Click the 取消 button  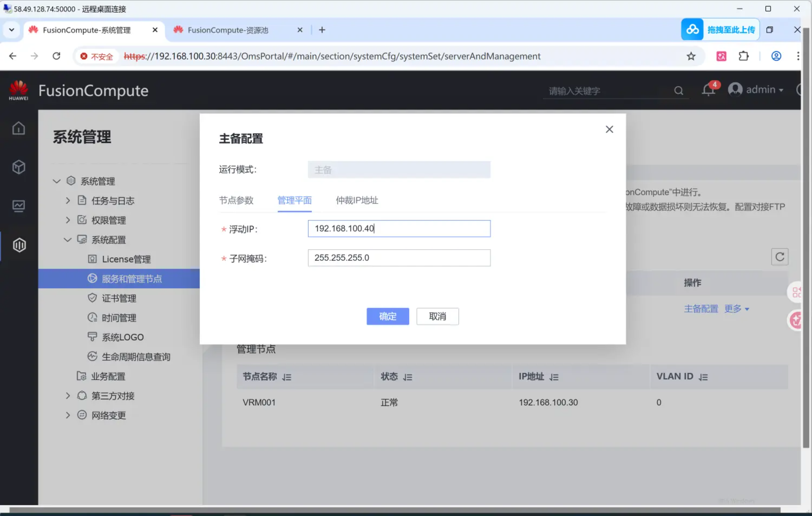pyautogui.click(x=437, y=317)
